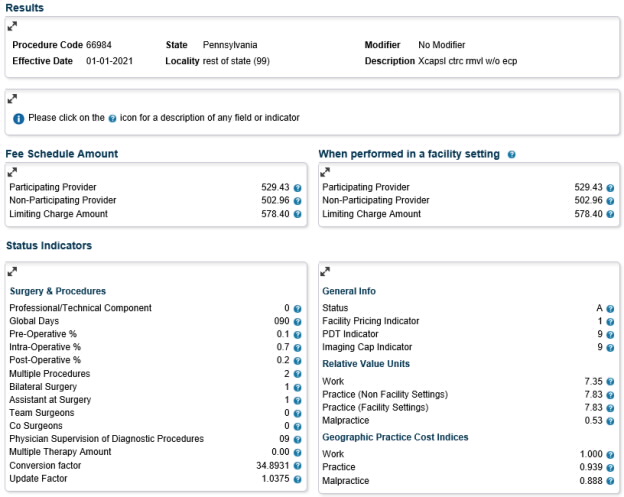Click help icon next to Update Factor
Viewport: 624px width, 497px height.
coord(297,478)
